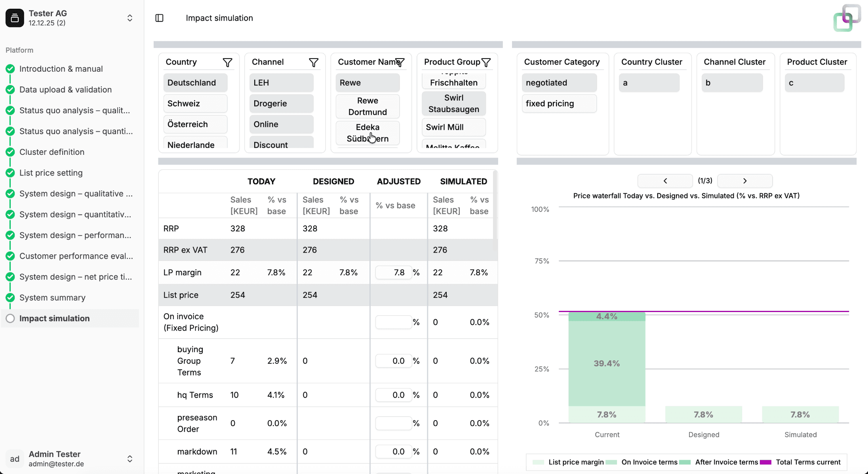Click the LP margin adjusted percent field
The height and width of the screenshot is (474, 868).
pyautogui.click(x=393, y=272)
